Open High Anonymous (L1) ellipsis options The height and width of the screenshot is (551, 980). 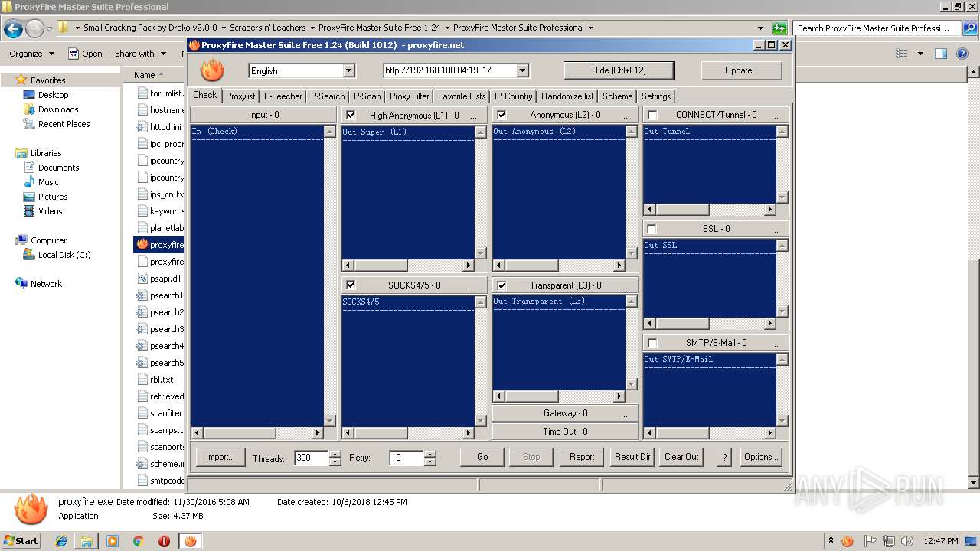[473, 116]
